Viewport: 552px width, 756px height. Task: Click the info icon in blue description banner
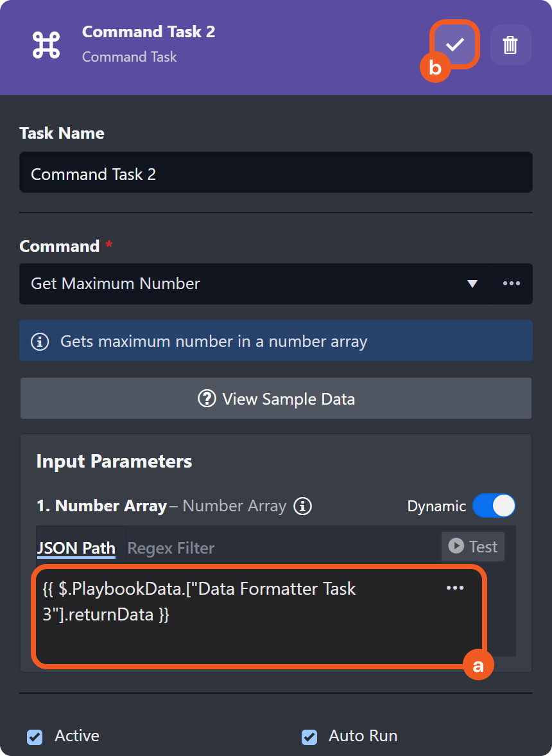[40, 341]
